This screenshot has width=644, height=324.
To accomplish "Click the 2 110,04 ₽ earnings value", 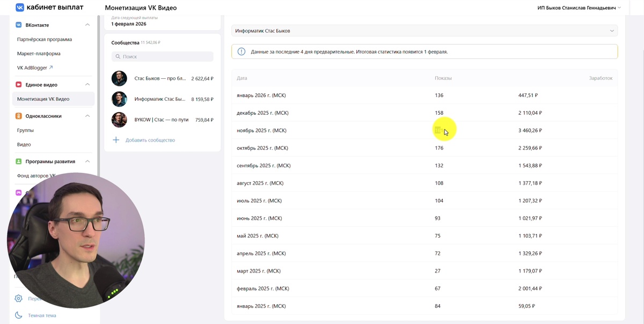I will [x=530, y=113].
